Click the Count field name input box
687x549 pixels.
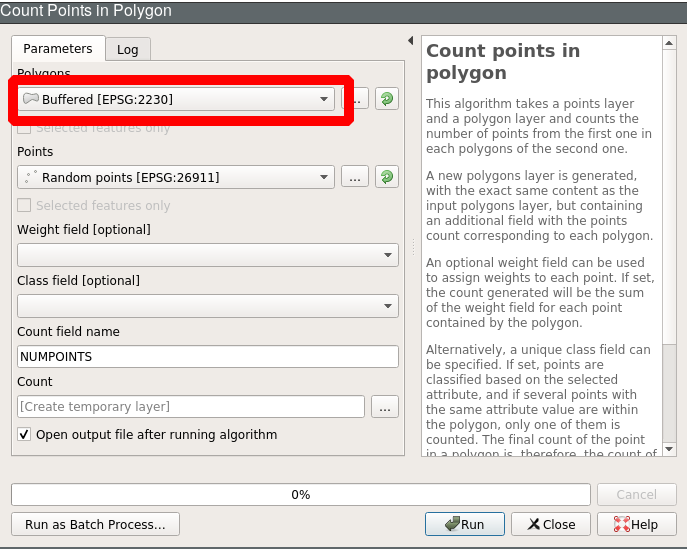(207, 356)
